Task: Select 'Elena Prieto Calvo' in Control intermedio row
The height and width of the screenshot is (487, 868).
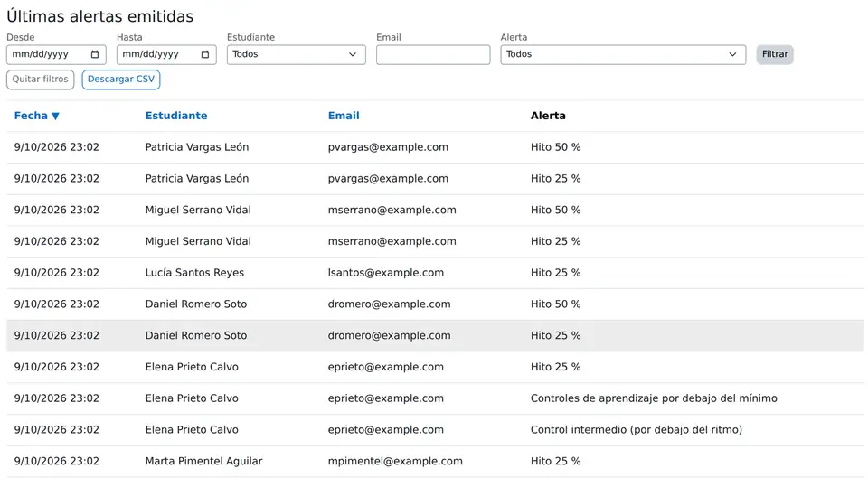Action: (192, 430)
